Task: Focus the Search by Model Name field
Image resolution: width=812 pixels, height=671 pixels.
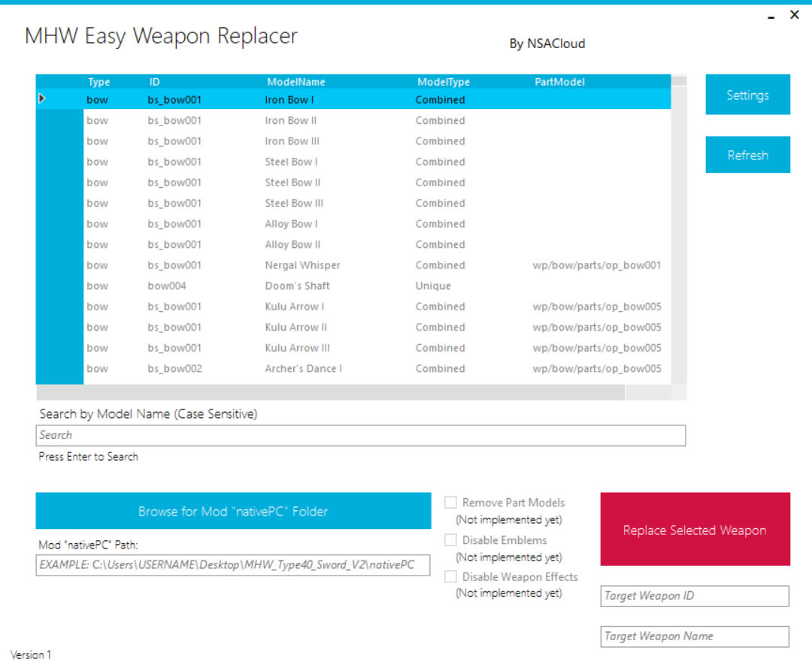Action: pyautogui.click(x=361, y=435)
